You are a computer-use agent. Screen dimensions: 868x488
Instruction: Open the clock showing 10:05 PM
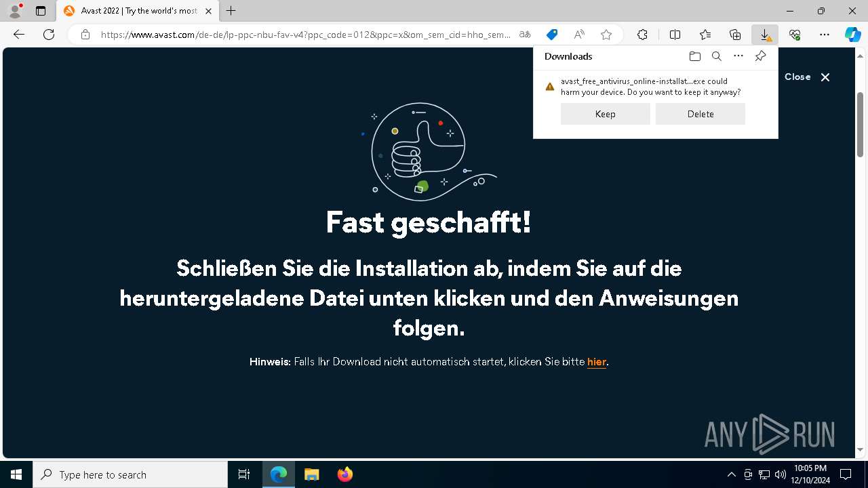tap(811, 474)
